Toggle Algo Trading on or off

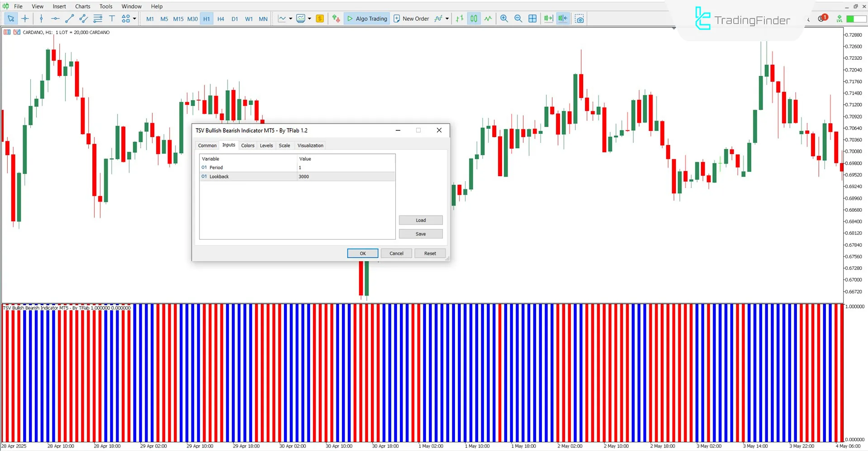(x=367, y=19)
